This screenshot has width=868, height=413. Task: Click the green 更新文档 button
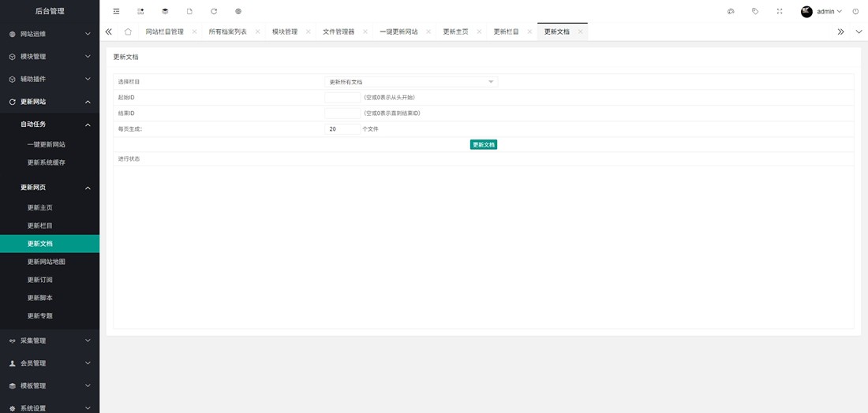pyautogui.click(x=483, y=145)
